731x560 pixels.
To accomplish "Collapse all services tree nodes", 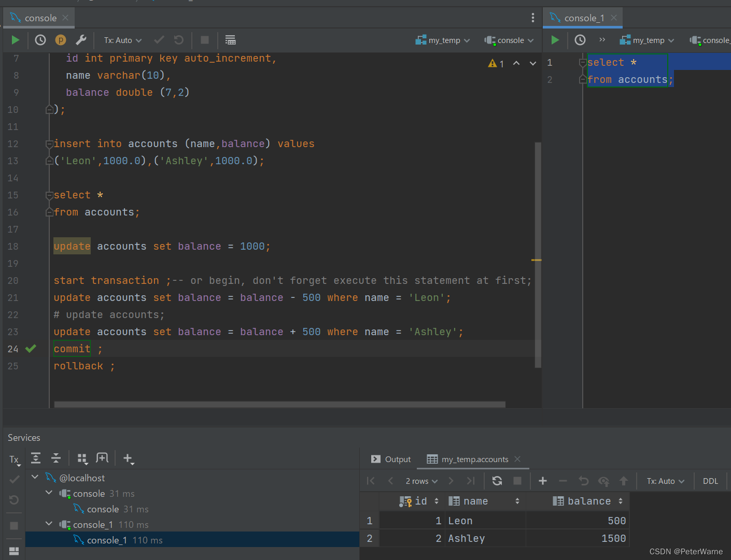I will click(56, 458).
